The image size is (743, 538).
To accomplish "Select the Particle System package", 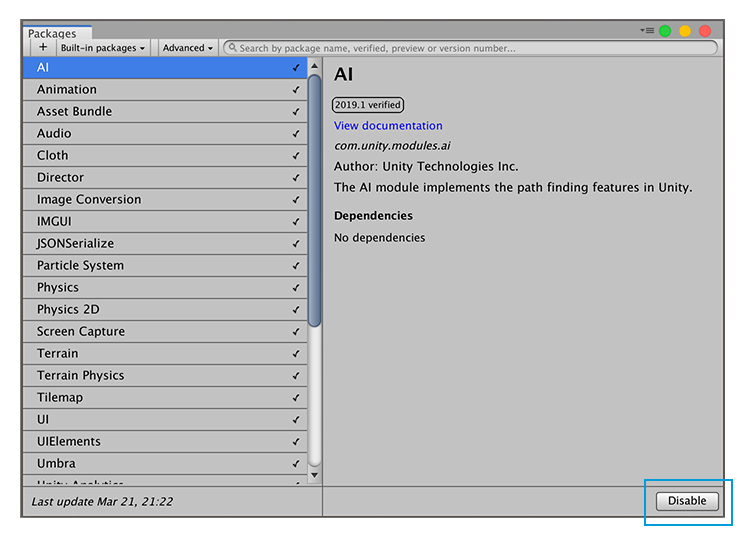I will tap(165, 265).
